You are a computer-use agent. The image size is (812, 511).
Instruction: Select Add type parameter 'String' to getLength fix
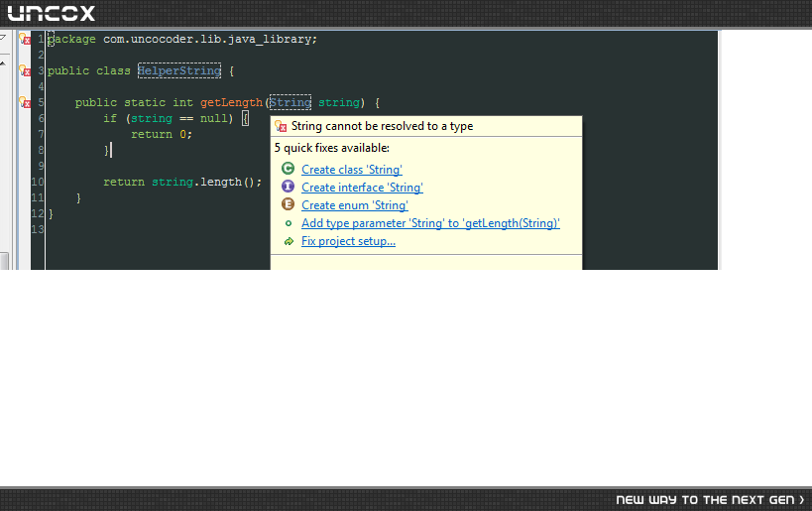[x=430, y=223]
